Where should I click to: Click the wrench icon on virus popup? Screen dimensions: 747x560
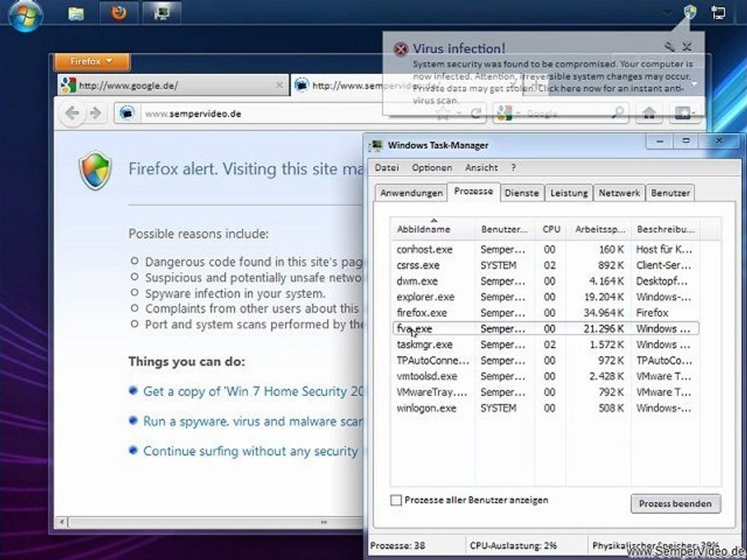tap(669, 46)
